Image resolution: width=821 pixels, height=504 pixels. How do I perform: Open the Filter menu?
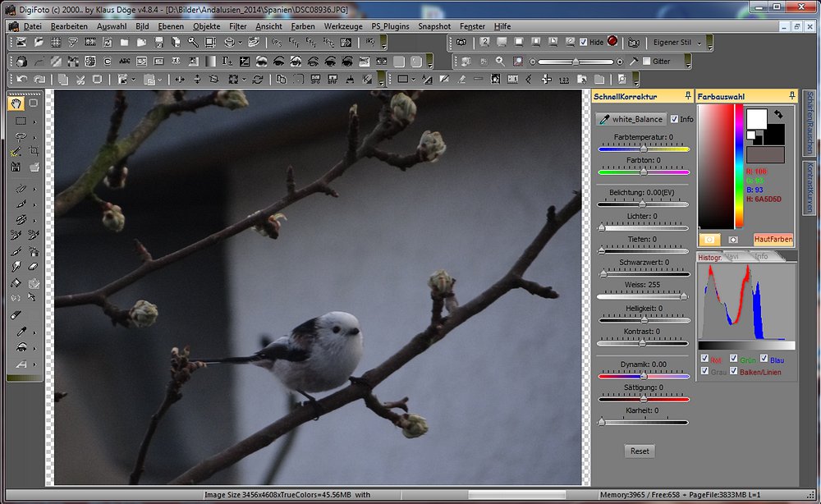click(238, 26)
